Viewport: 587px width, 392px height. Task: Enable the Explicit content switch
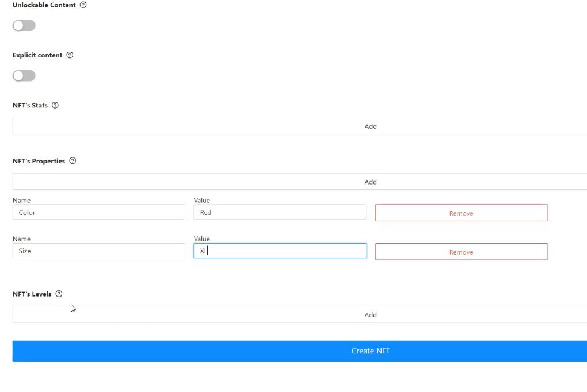tap(24, 75)
